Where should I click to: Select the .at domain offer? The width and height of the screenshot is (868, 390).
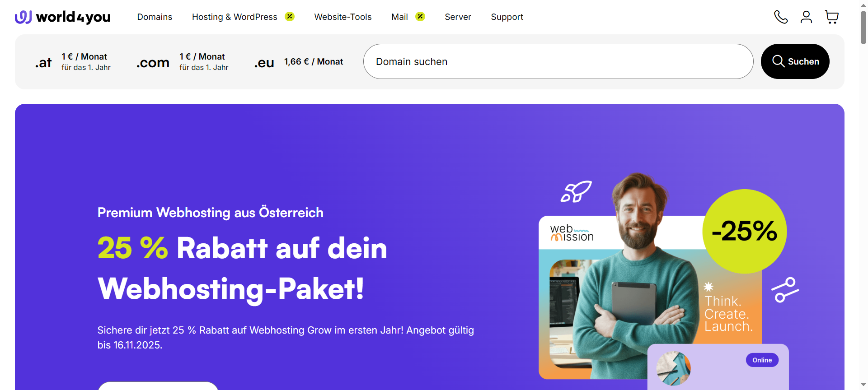73,62
